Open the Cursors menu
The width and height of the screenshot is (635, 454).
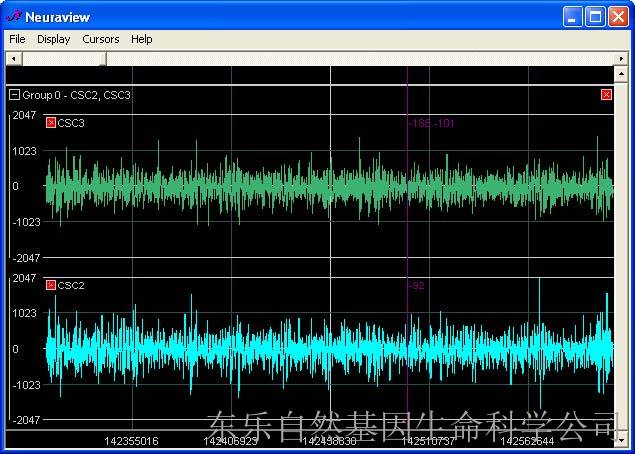101,39
